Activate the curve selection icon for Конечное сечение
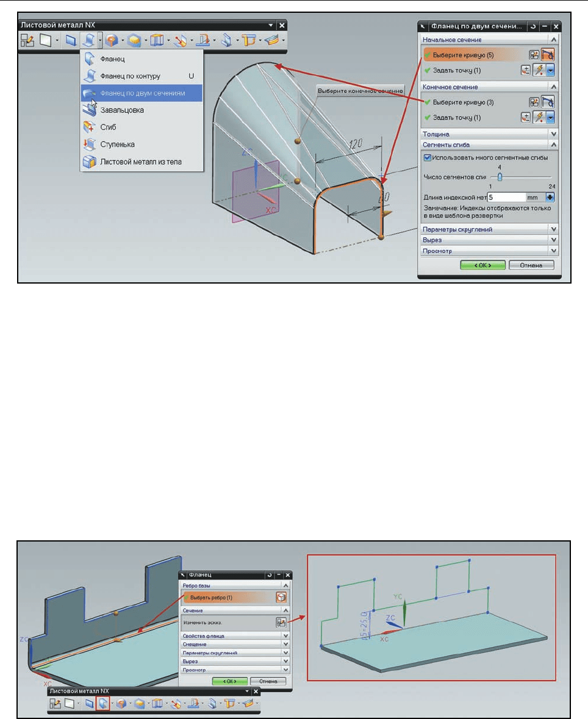The image size is (588, 719). click(548, 102)
